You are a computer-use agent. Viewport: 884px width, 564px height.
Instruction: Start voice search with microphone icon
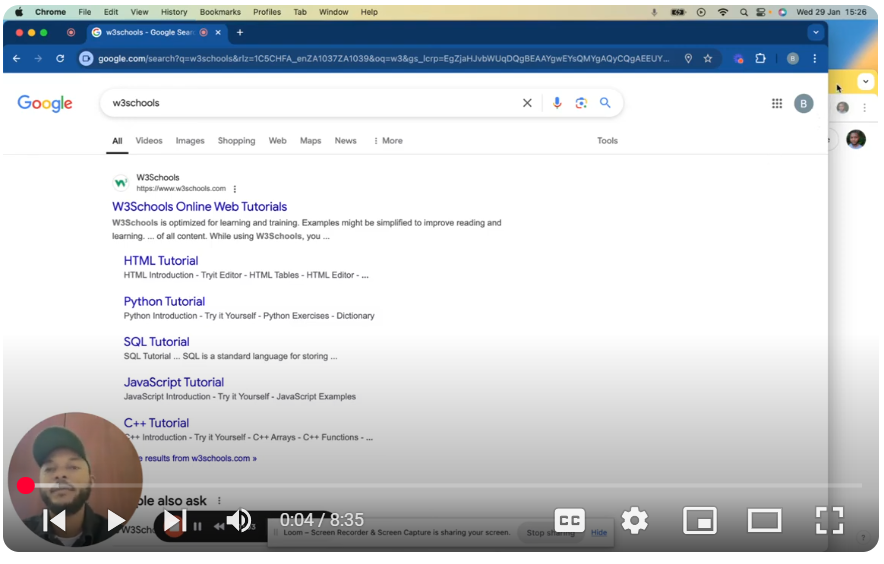pos(557,103)
